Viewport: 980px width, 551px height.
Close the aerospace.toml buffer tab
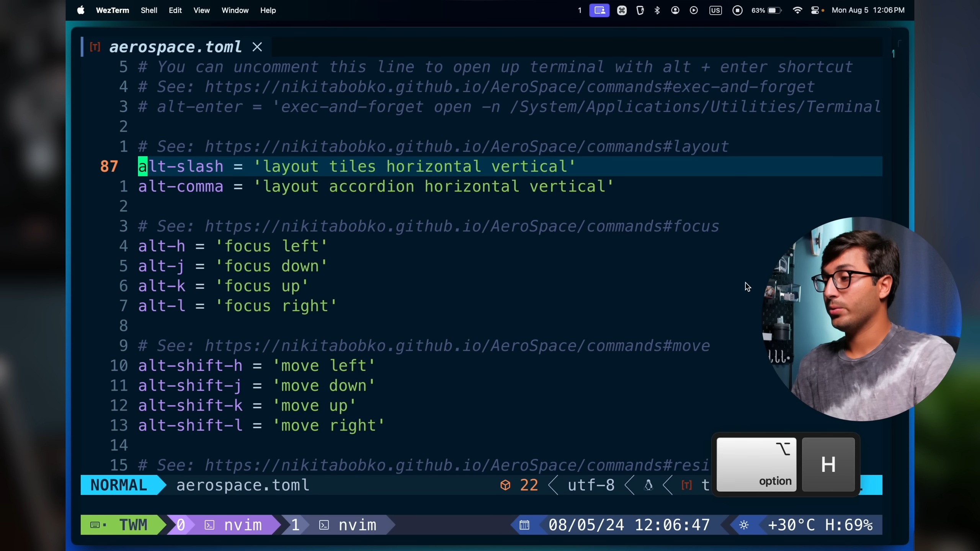pyautogui.click(x=257, y=47)
